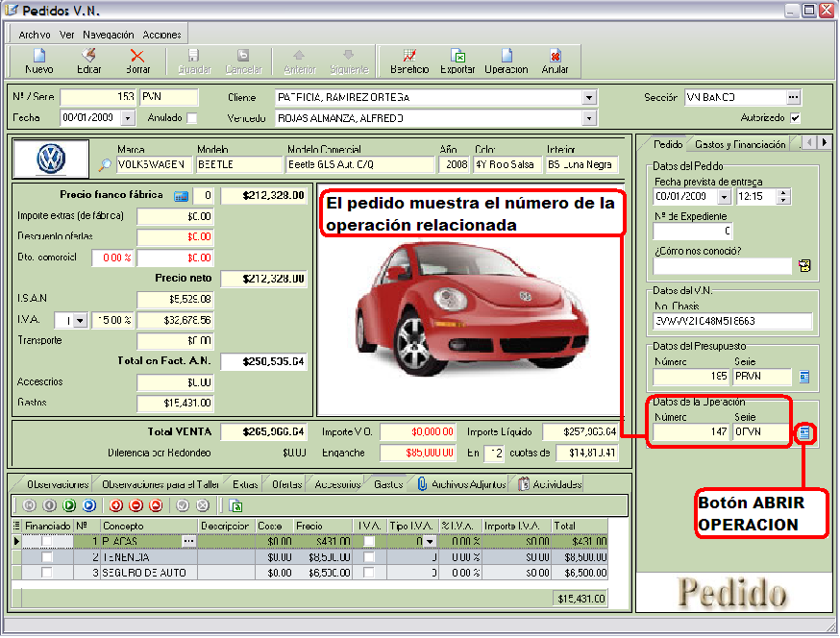
Task: Open the Fecha prevista de entrega dropdown
Action: pyautogui.click(x=724, y=197)
